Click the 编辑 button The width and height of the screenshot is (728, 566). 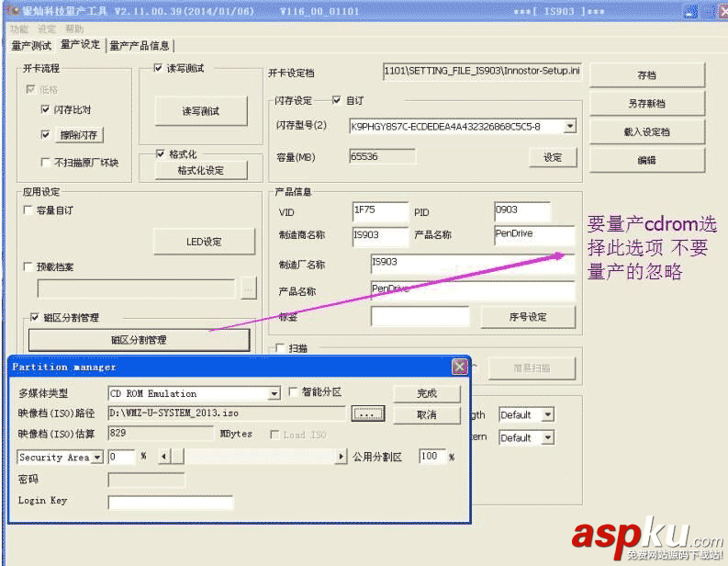(x=646, y=160)
